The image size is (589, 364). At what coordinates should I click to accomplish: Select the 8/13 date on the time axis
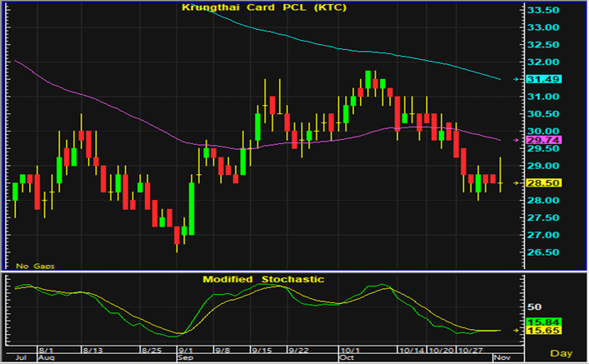(90, 349)
